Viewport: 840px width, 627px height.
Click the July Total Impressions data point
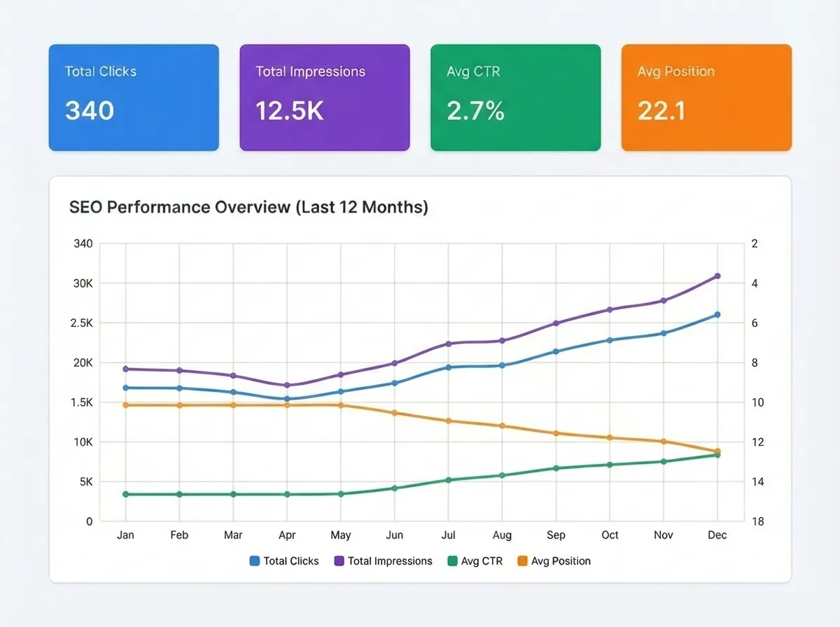click(449, 344)
